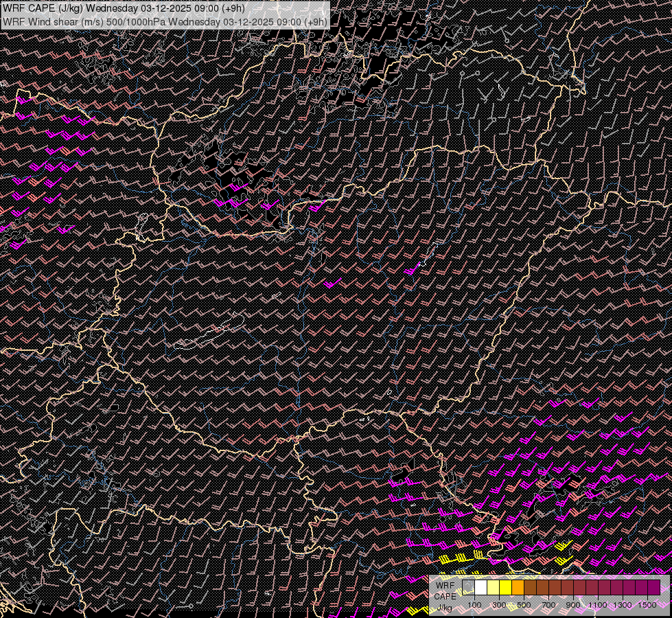Click the 1500 label on the legend
This screenshot has height=618, width=672.
pos(647,604)
